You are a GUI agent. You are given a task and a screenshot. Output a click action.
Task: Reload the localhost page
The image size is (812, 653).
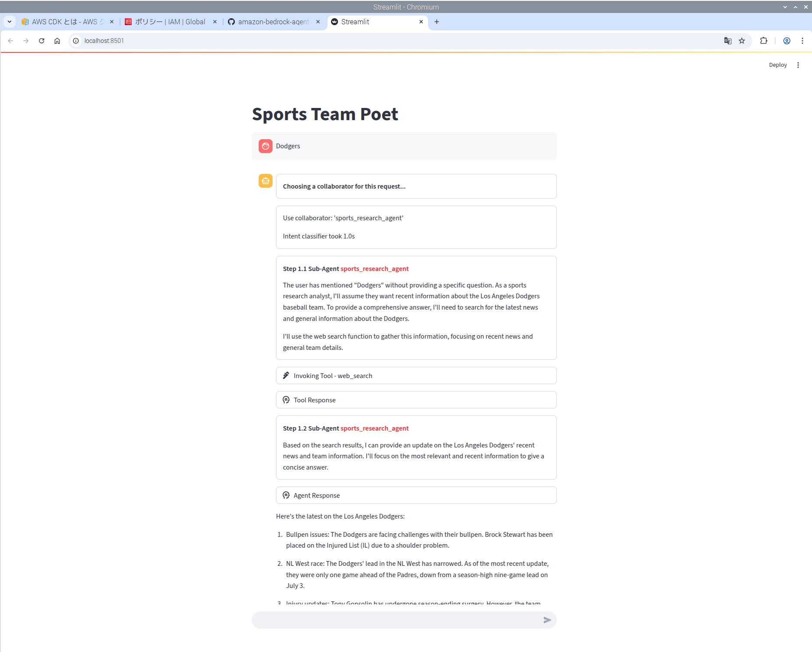point(42,41)
